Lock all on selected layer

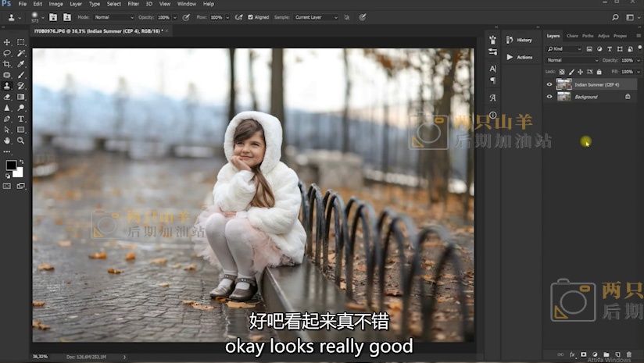[598, 72]
